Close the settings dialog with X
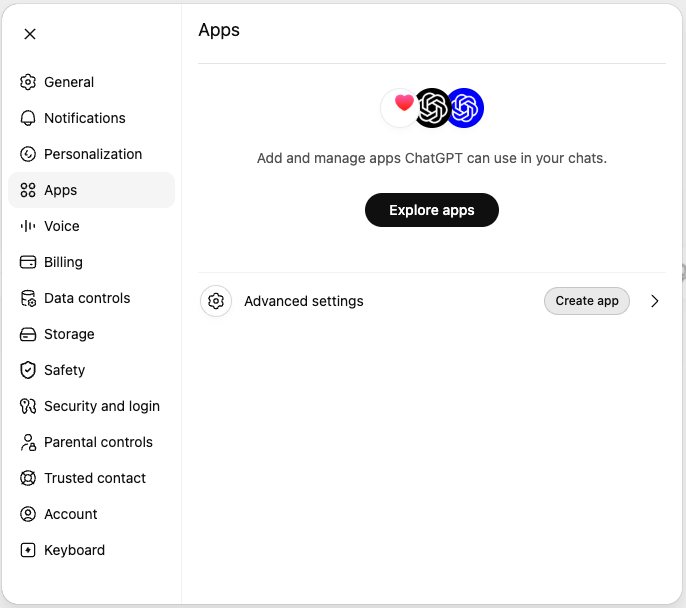Image resolution: width=686 pixels, height=608 pixels. (30, 34)
